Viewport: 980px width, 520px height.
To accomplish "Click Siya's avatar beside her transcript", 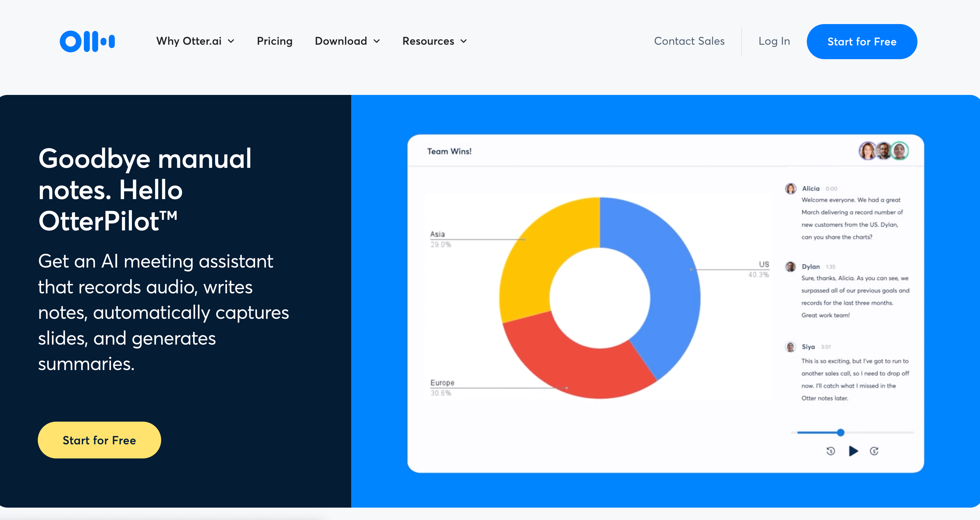I will (791, 347).
